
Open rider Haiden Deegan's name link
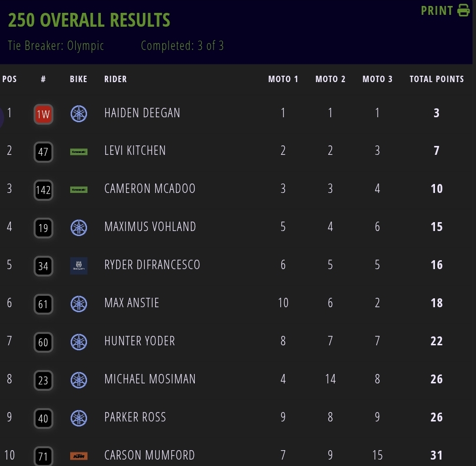tap(142, 113)
